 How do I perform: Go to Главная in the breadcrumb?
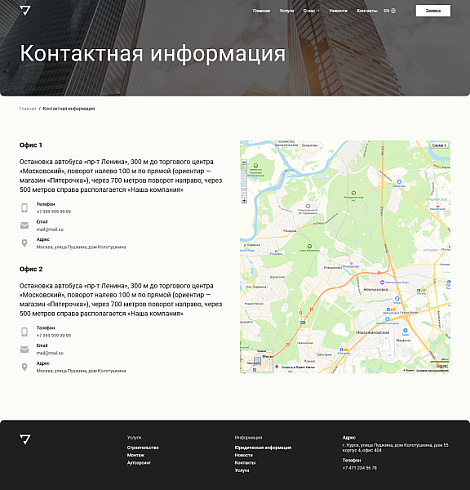tap(28, 109)
